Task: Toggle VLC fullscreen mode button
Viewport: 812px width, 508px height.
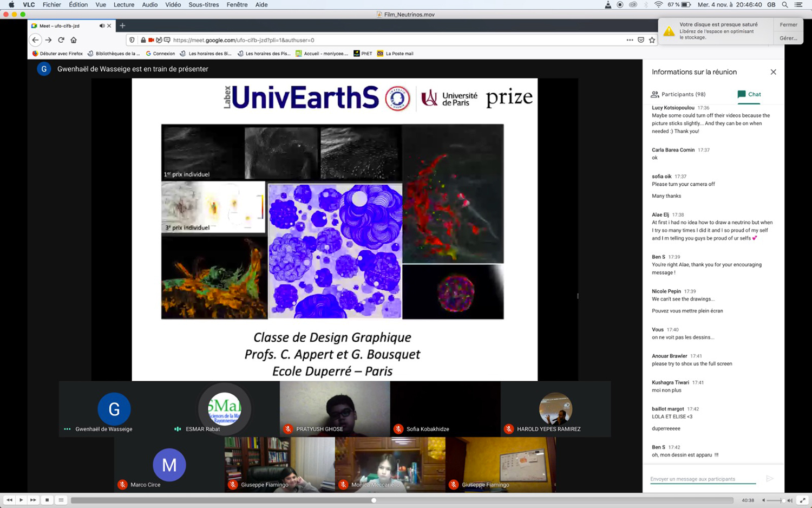Action: click(802, 500)
